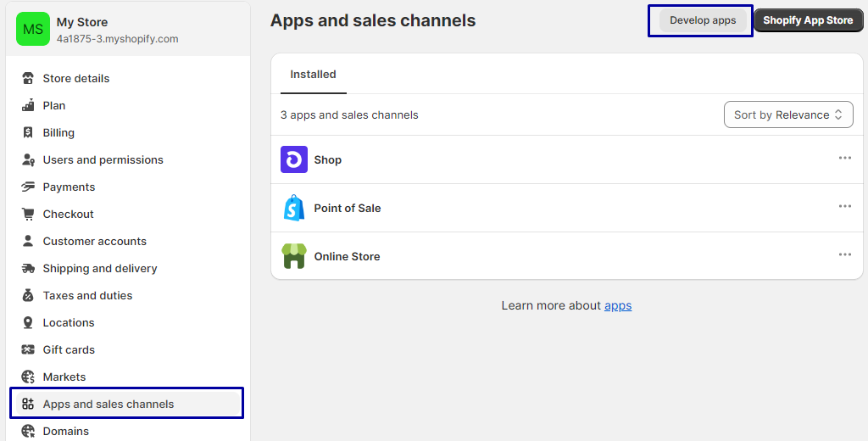Open the Shopify App Store button
The height and width of the screenshot is (441, 868).
point(808,20)
